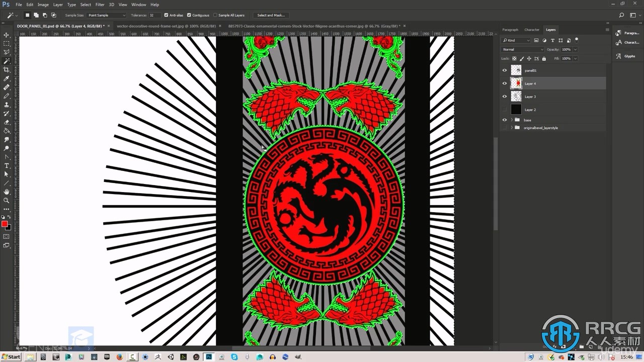Viewport: 644px width, 362px height.
Task: Select the Move tool
Action: tap(7, 35)
